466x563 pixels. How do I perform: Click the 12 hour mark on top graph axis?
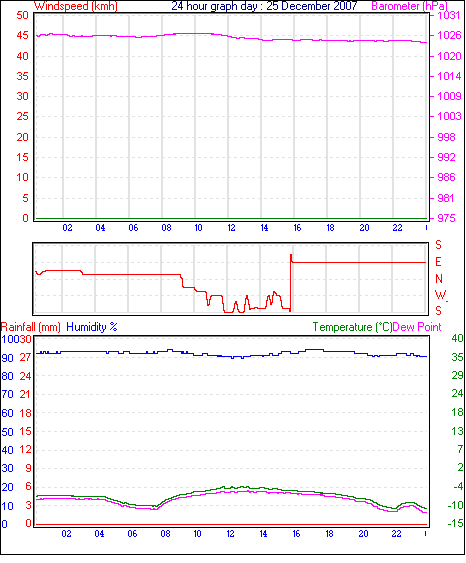[232, 228]
